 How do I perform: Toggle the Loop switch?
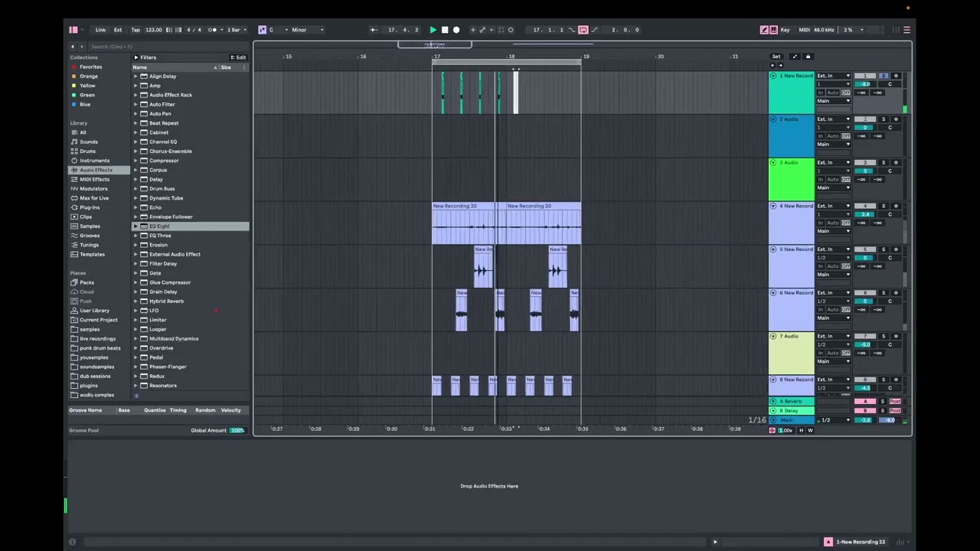[x=583, y=30]
